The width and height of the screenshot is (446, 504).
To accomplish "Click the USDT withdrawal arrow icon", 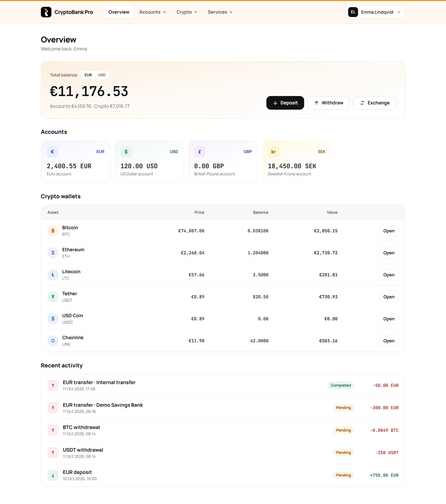I will click(53, 453).
